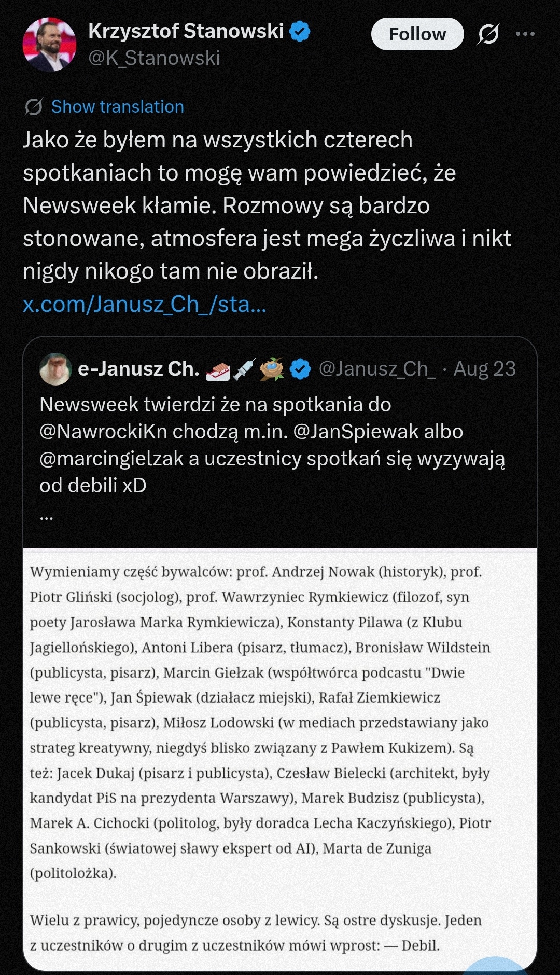Tap the blue floating compose button
Image resolution: width=560 pixels, height=975 pixels.
pos(496,966)
